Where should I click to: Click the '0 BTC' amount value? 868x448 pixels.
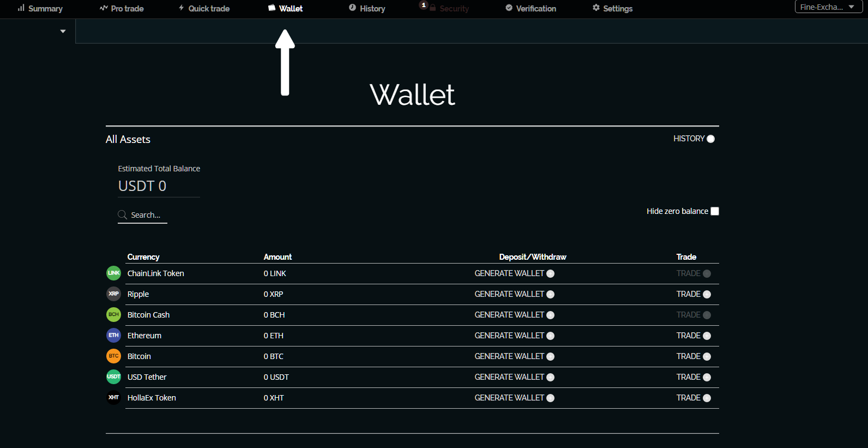pyautogui.click(x=273, y=356)
